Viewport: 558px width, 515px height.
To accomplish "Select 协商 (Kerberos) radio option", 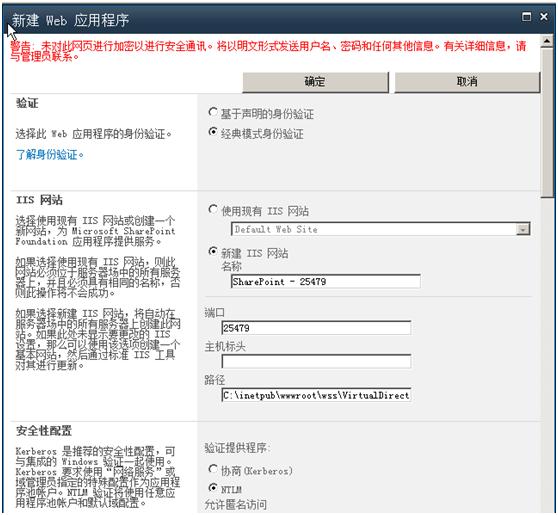I will pos(213,469).
